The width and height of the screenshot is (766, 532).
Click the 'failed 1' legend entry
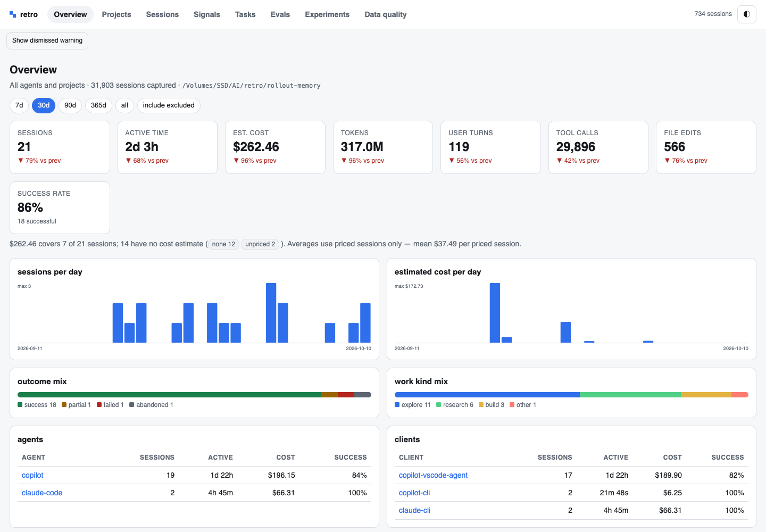click(110, 405)
